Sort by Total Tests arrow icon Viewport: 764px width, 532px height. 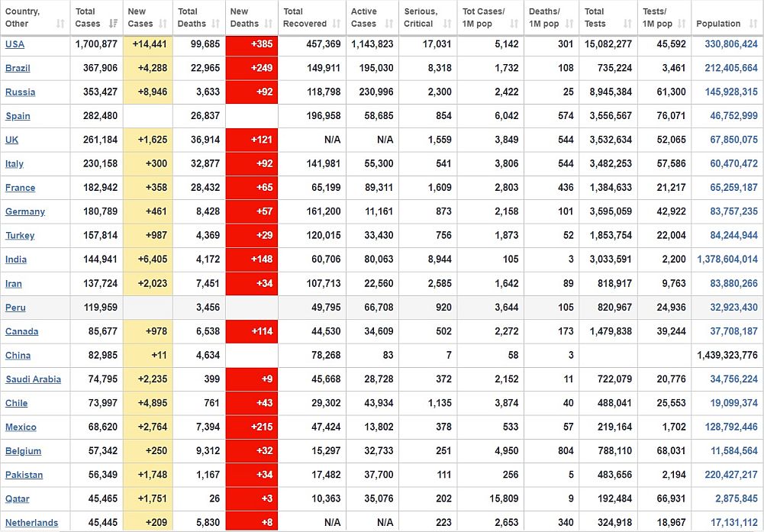(x=627, y=24)
